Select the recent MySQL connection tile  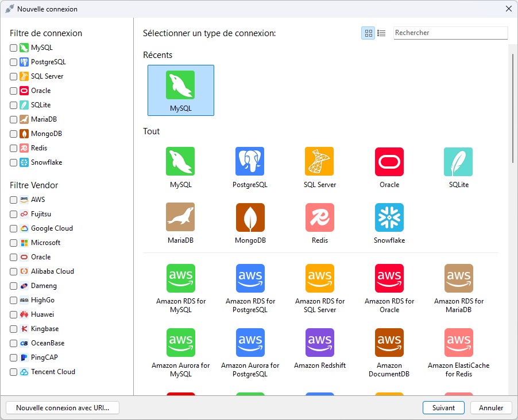pos(181,90)
